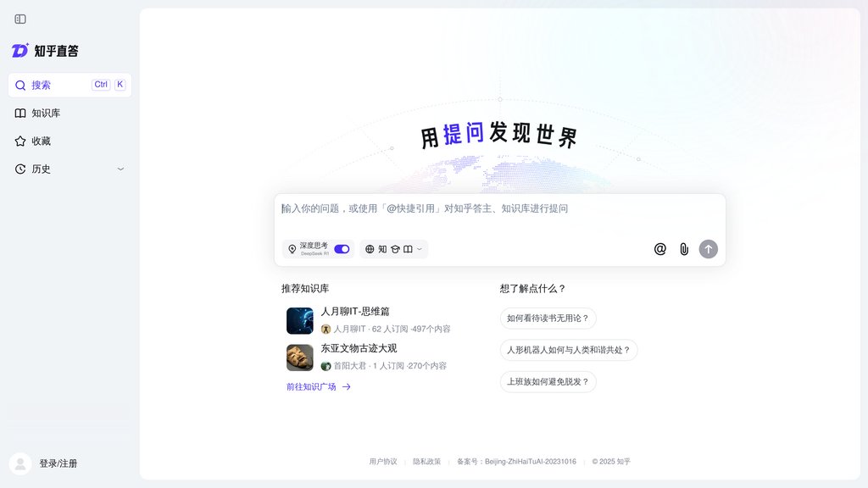Click the 人月聊IT-思维篇 cover thumbnail
868x488 pixels.
tap(300, 322)
